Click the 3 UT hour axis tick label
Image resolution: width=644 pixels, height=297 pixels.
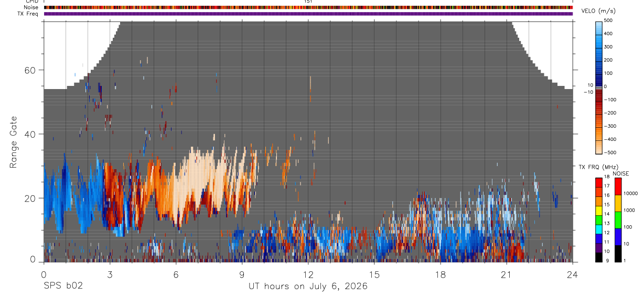110,273
